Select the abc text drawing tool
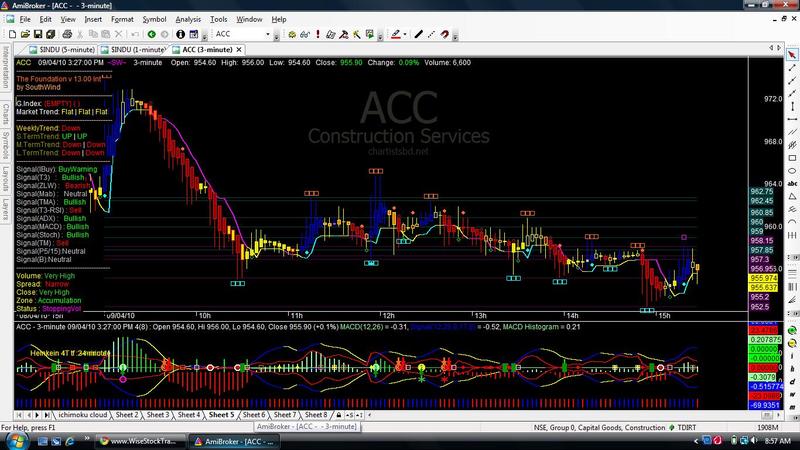Viewport: 800px width, 450px height. (x=792, y=183)
